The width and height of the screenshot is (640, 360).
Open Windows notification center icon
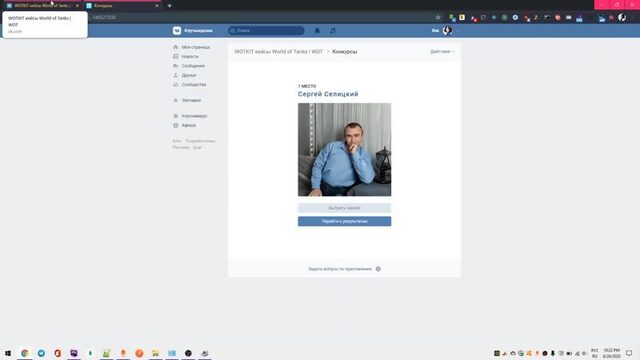(x=629, y=353)
